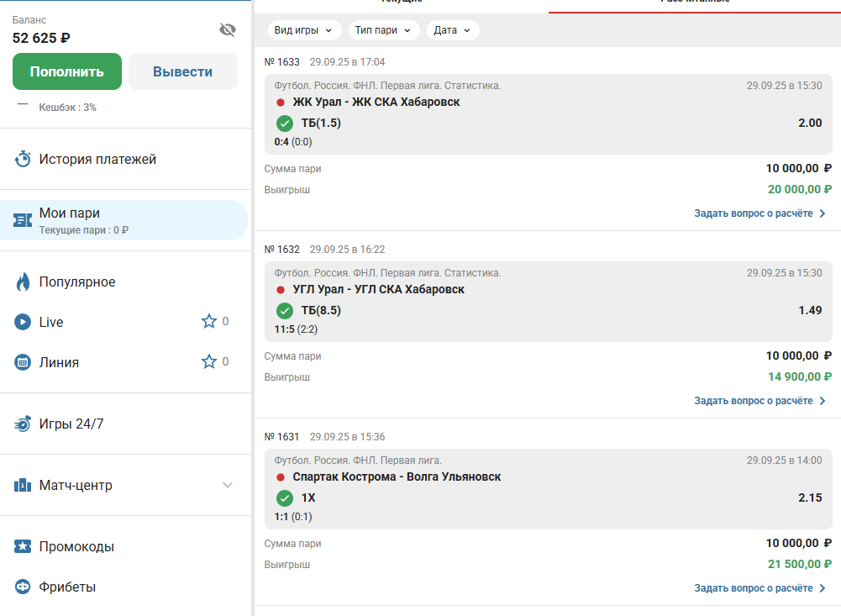
Task: Toggle favorites star next to Live
Action: 208,321
